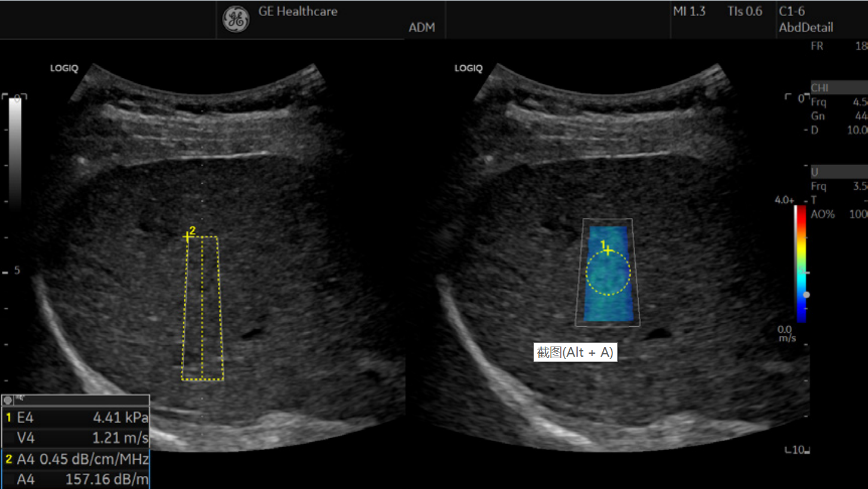
Task: Select the V4 1.21 m/s measurement row
Action: click(75, 438)
